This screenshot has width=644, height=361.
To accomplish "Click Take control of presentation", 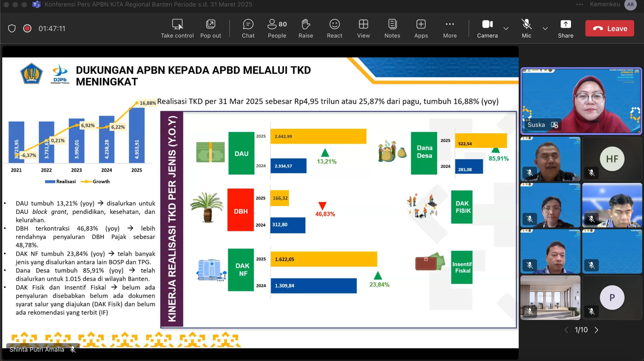I will [177, 28].
